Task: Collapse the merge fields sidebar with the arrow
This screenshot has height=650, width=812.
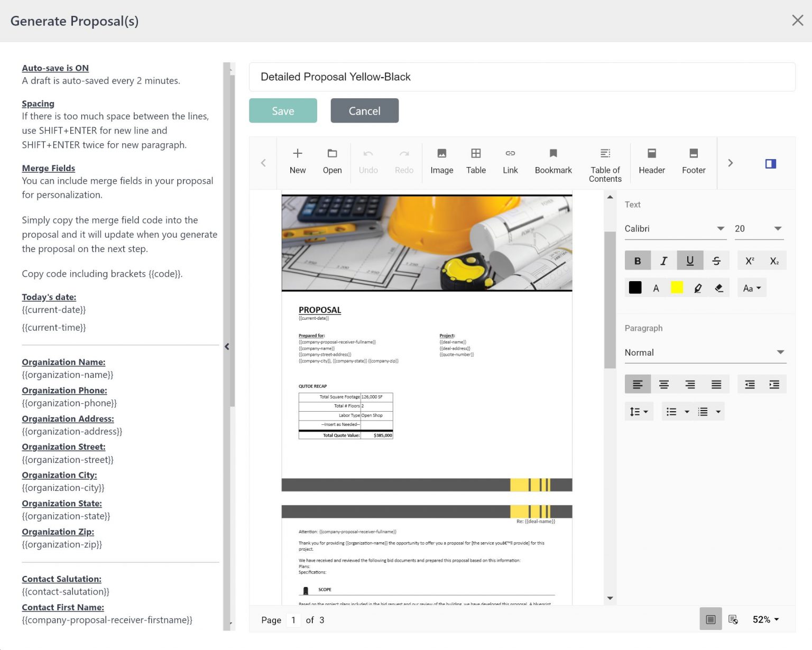Action: pyautogui.click(x=227, y=347)
